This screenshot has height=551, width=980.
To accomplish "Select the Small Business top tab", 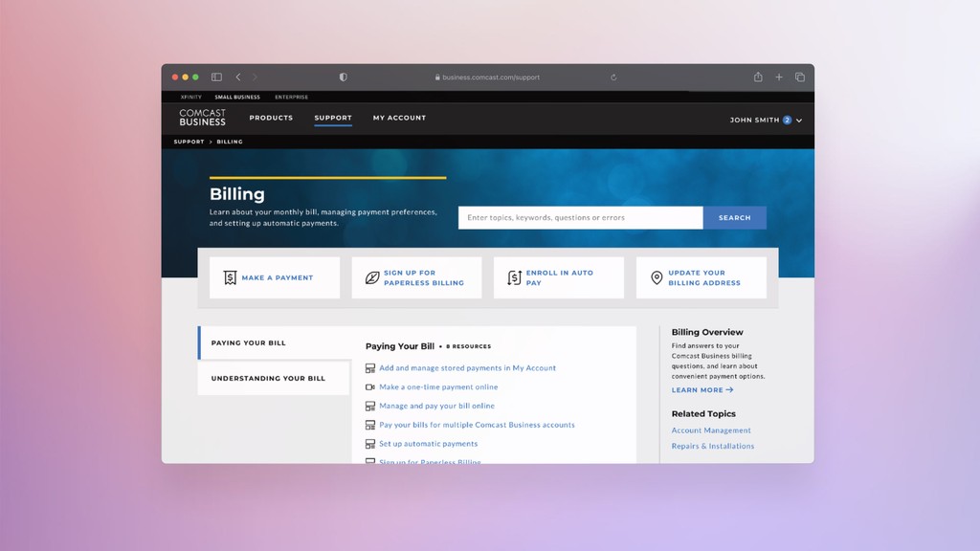I will [x=237, y=97].
